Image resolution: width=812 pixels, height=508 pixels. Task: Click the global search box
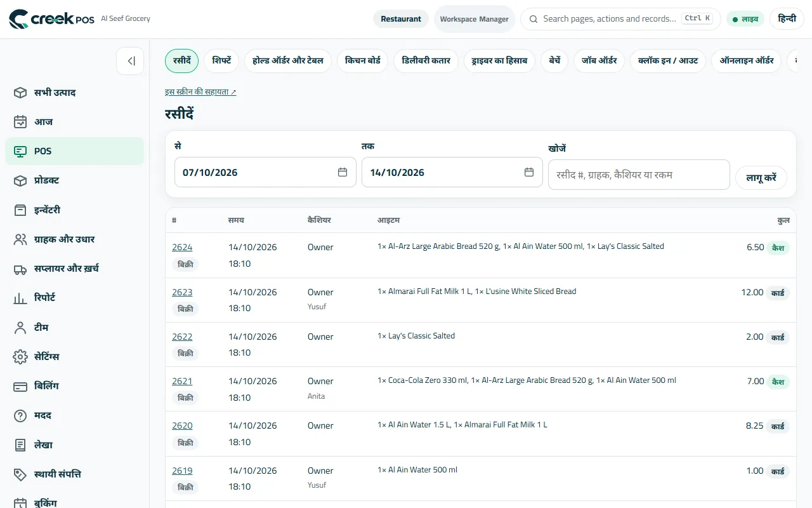[x=620, y=19]
